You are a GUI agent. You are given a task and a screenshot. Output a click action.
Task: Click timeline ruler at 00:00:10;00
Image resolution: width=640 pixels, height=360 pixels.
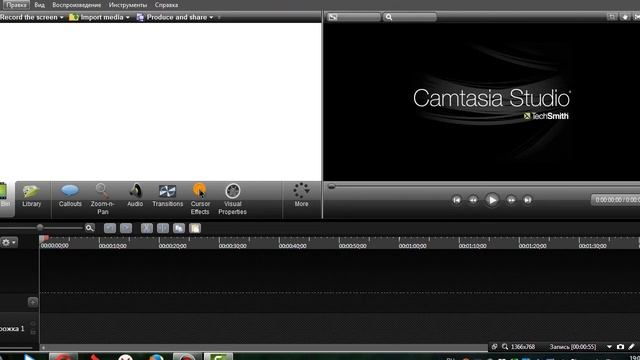[x=113, y=246]
